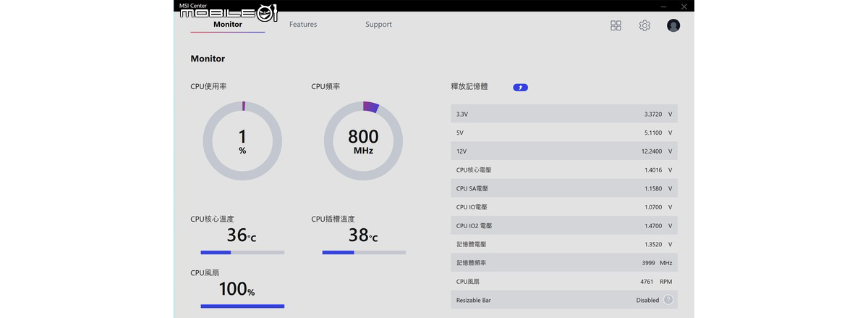The height and width of the screenshot is (318, 868).
Task: Select the 3.3V voltage row
Action: click(x=564, y=114)
